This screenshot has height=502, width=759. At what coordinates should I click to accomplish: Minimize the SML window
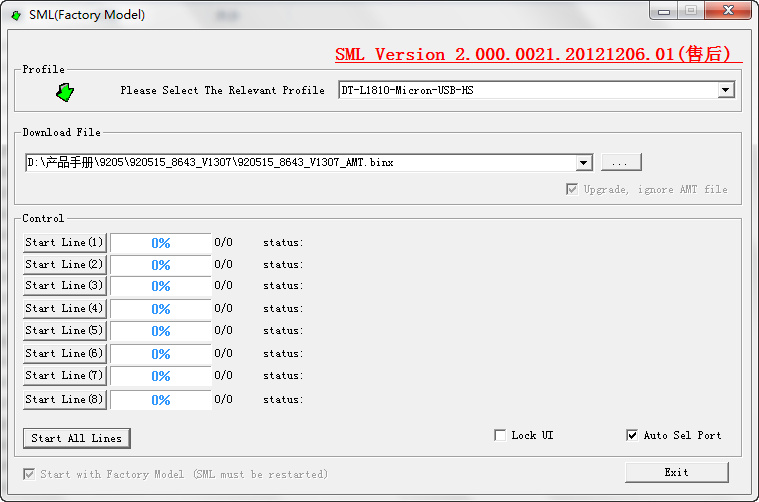[x=664, y=11]
